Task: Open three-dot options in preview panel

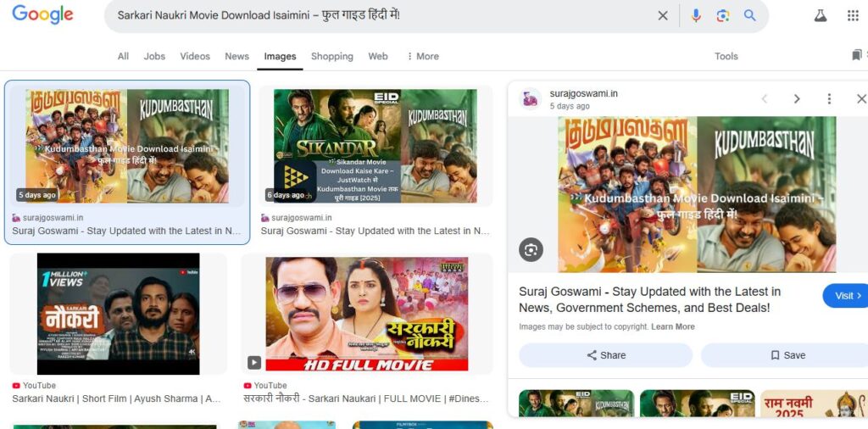Action: coord(829,99)
